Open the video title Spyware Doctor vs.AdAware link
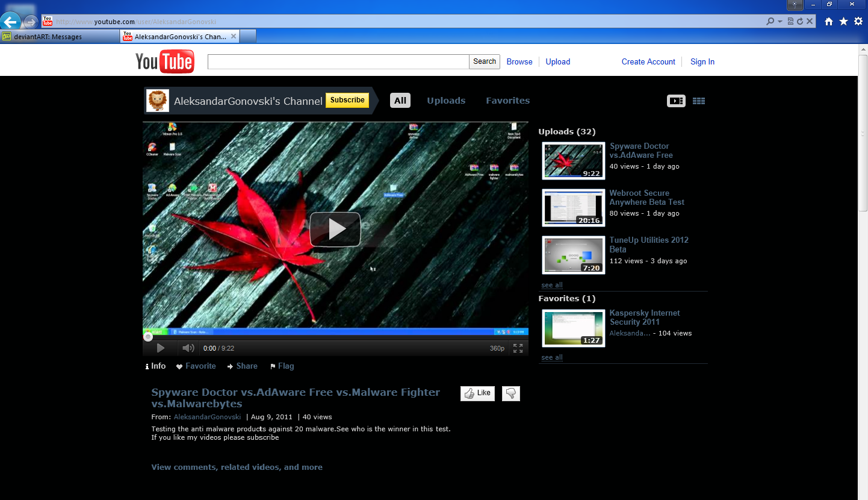Image resolution: width=868 pixels, height=500 pixels. (296, 398)
